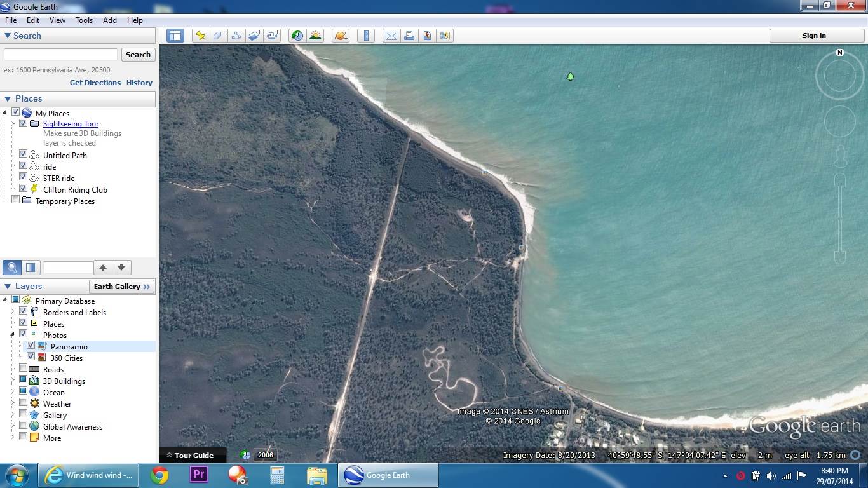Select the Add Polygon tool
The height and width of the screenshot is (488, 868).
pos(219,36)
